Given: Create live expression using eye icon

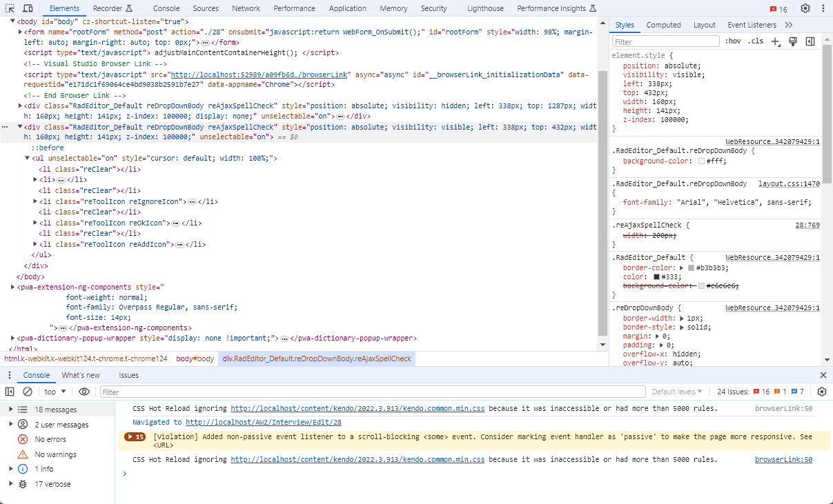Looking at the screenshot, I should click(x=84, y=392).
